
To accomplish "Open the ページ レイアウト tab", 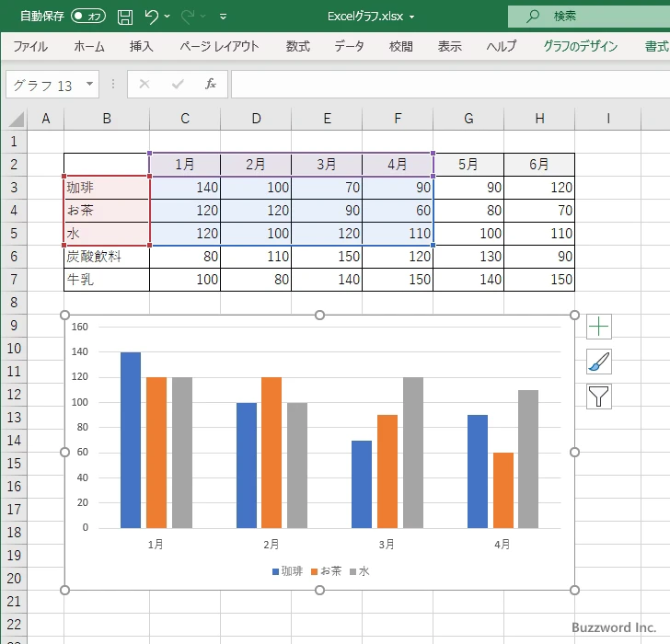I will coord(219,46).
